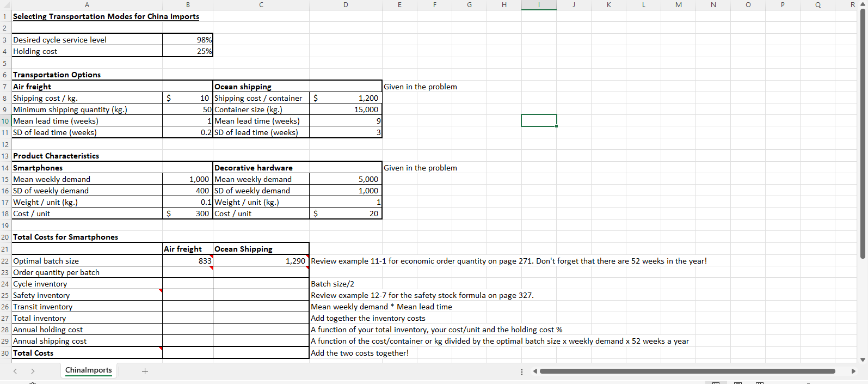Select column A header
The image size is (868, 384).
point(87,5)
